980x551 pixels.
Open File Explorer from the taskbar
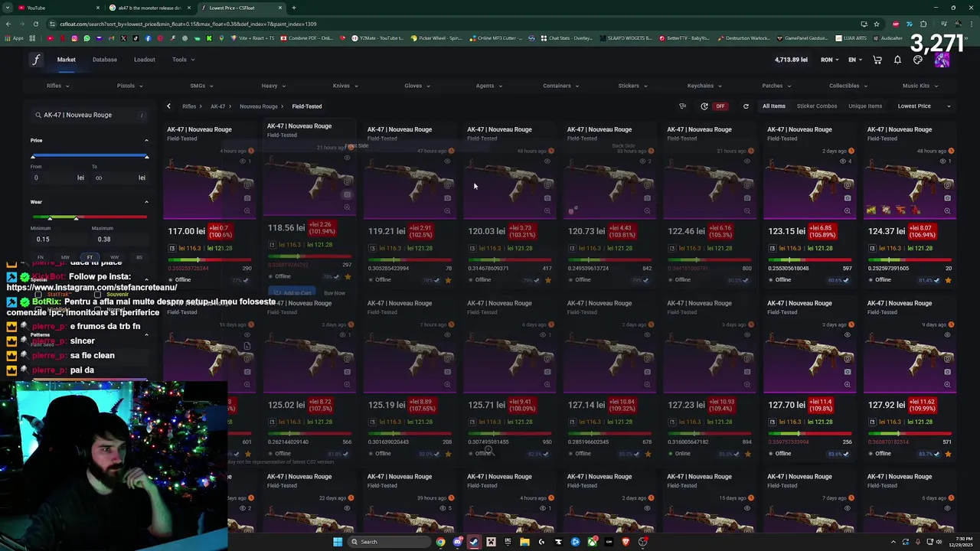coord(524,542)
